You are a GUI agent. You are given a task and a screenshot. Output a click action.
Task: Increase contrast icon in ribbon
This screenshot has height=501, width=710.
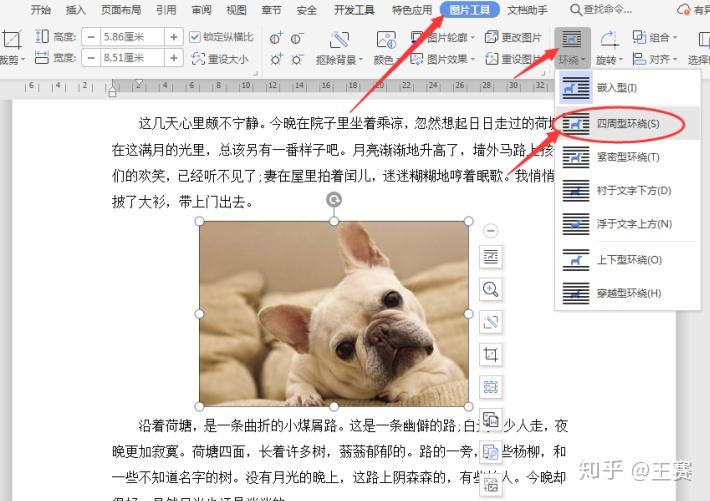[276, 39]
